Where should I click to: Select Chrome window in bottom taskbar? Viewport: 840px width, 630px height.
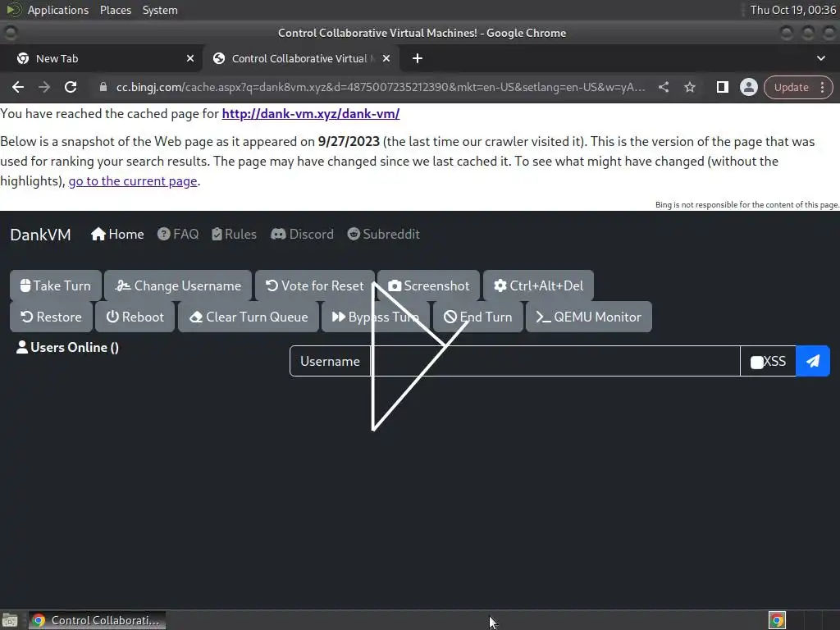coord(97,620)
